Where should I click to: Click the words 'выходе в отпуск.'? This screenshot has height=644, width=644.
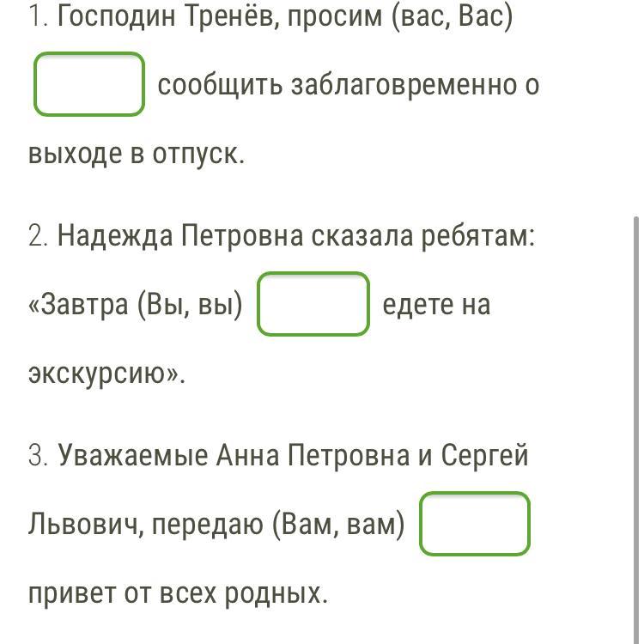(x=137, y=155)
